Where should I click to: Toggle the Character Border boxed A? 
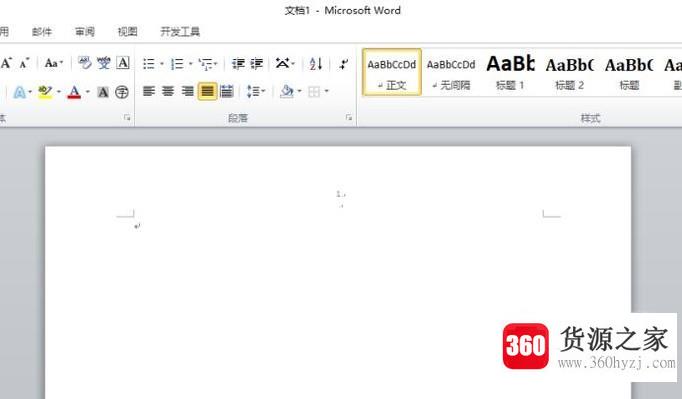123,64
